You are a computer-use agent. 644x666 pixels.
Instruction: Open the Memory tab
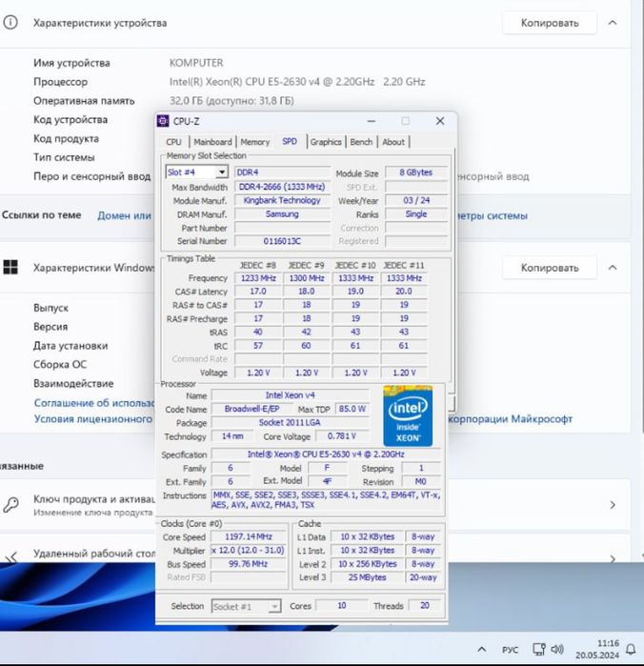coord(255,142)
